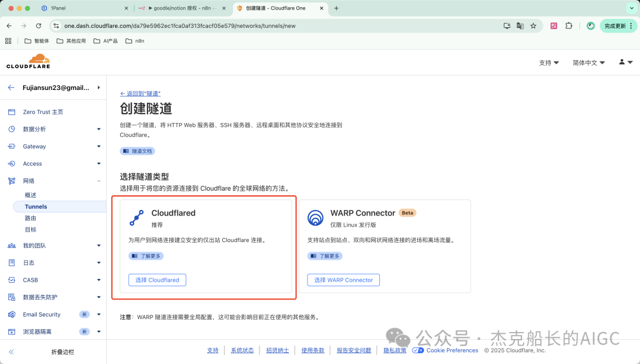Viewport: 640px width, 364px height.
Task: Expand the 日志 sidebar section
Action: click(x=99, y=263)
